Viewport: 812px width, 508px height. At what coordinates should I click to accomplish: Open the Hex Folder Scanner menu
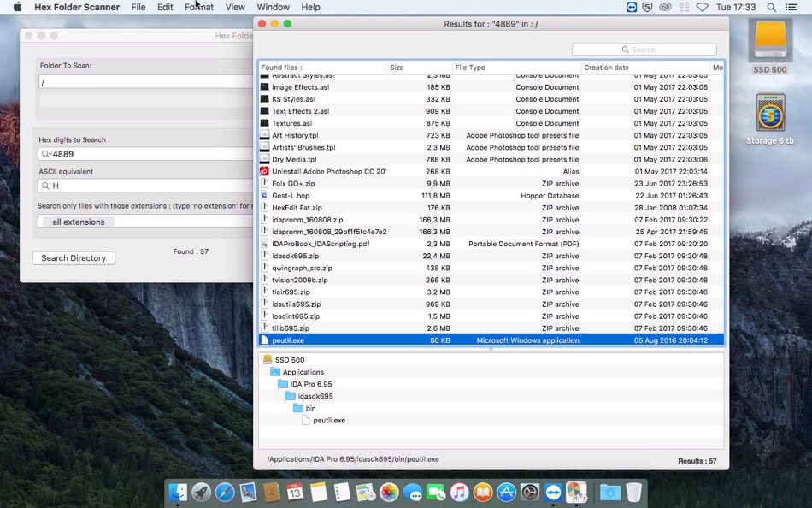pos(77,7)
